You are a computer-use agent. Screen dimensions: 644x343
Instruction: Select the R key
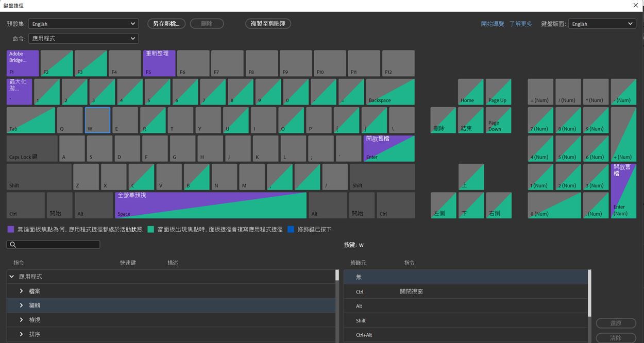pos(153,120)
